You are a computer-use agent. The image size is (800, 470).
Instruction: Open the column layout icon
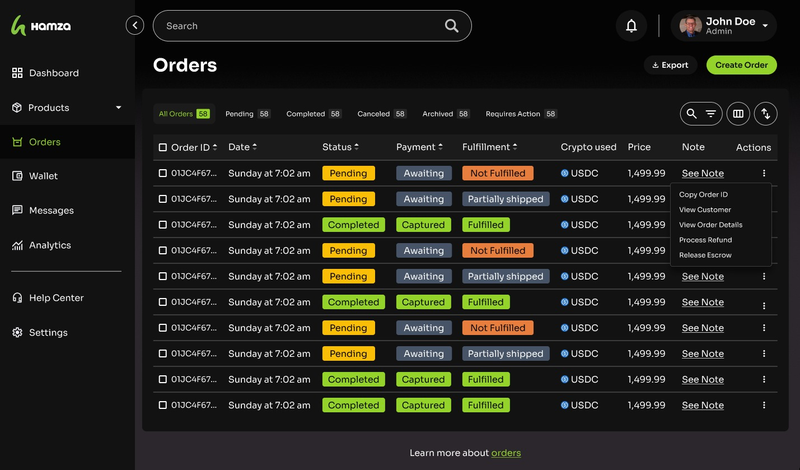[738, 113]
